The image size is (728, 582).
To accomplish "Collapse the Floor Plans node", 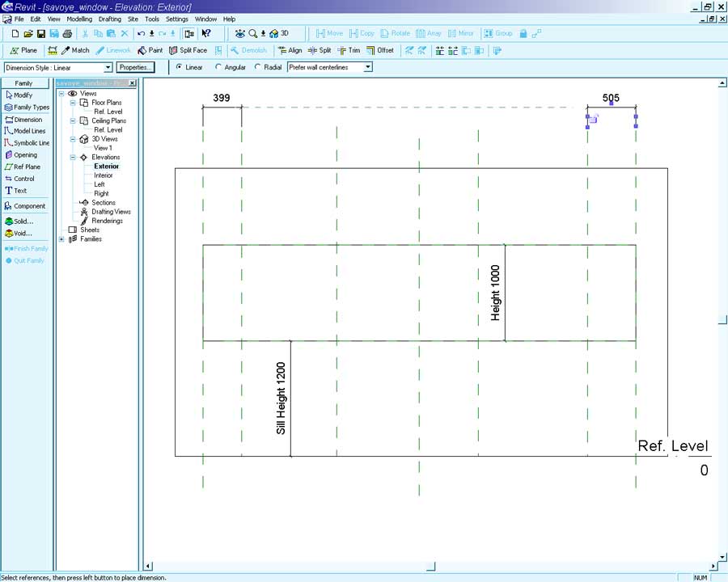I will [73, 103].
